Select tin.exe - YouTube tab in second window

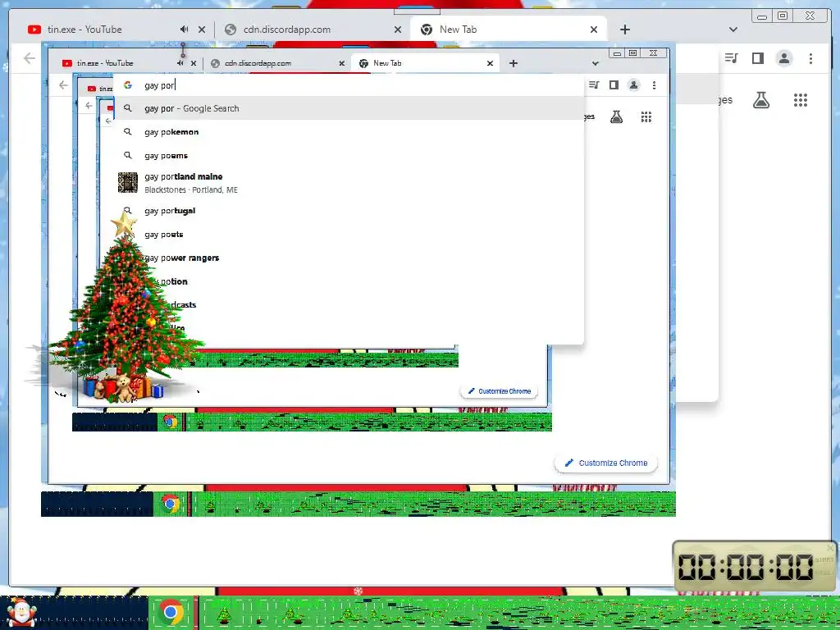click(x=104, y=63)
